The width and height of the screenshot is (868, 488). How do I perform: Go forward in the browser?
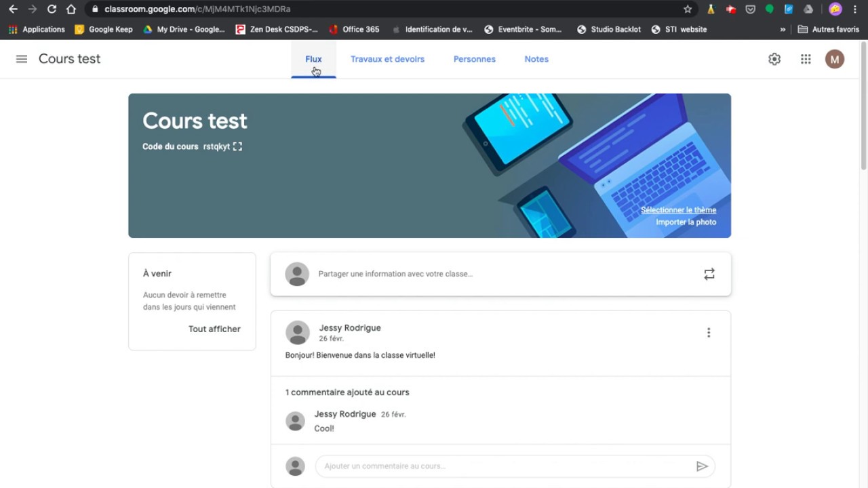(32, 9)
